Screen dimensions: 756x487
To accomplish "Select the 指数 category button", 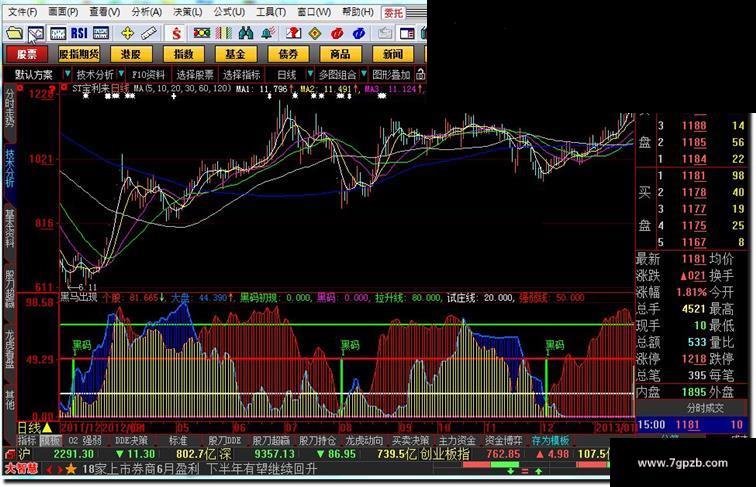I will coord(184,54).
